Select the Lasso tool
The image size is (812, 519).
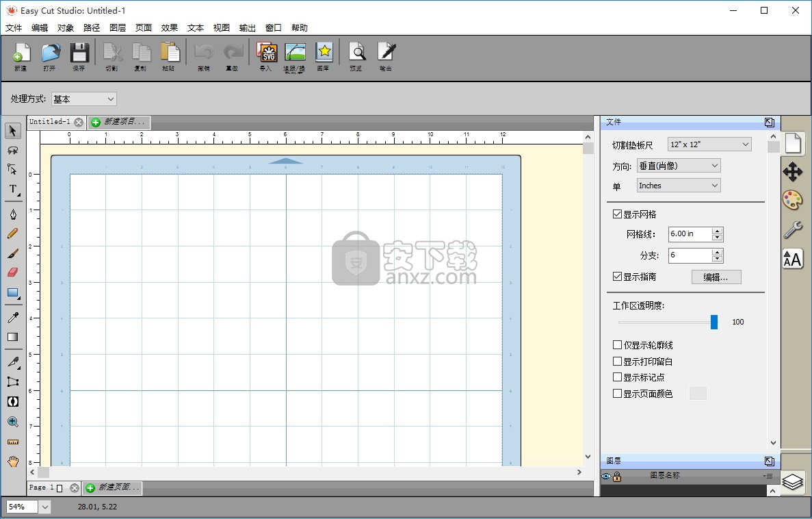point(13,150)
